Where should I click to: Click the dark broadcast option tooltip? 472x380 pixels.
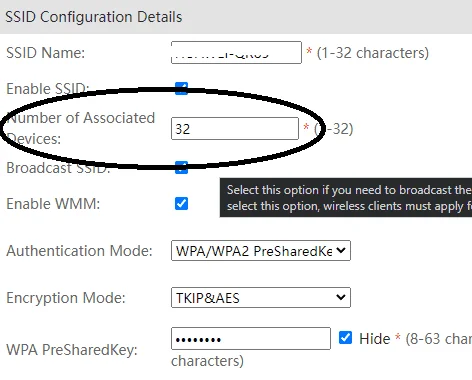pyautogui.click(x=346, y=198)
